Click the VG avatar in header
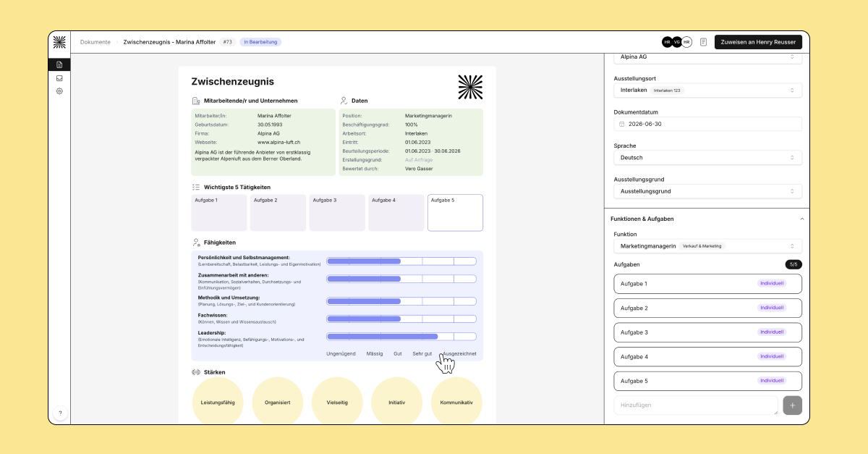Image resolution: width=868 pixels, height=454 pixels. (x=677, y=42)
